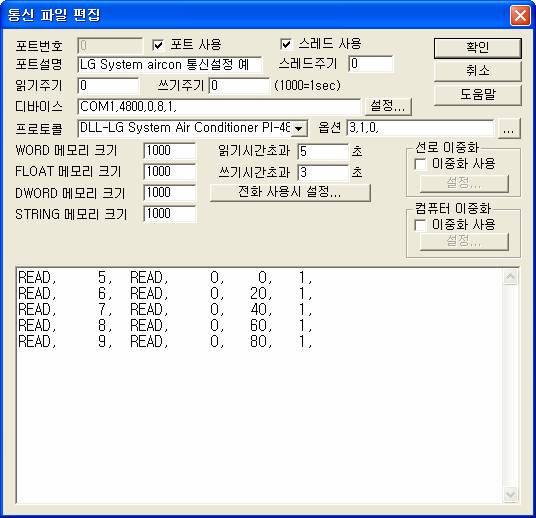Toggle the 포트 사용 checkbox

[158, 45]
